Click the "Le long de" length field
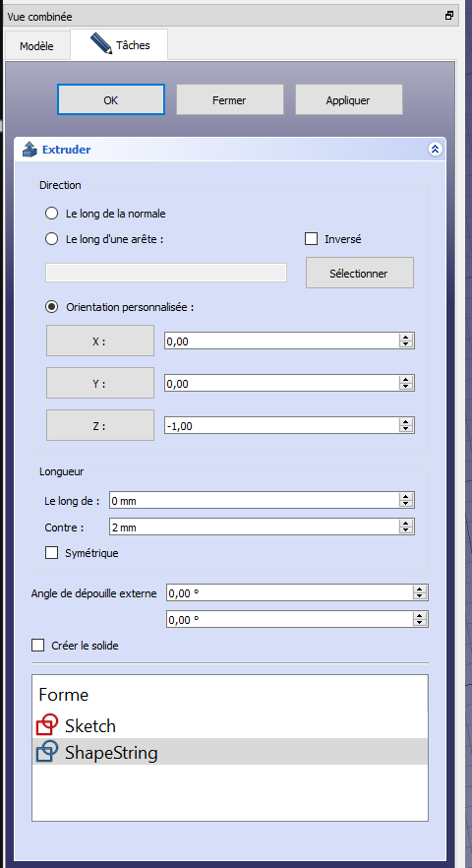Screen dimensions: 472x868 pyautogui.click(x=254, y=500)
